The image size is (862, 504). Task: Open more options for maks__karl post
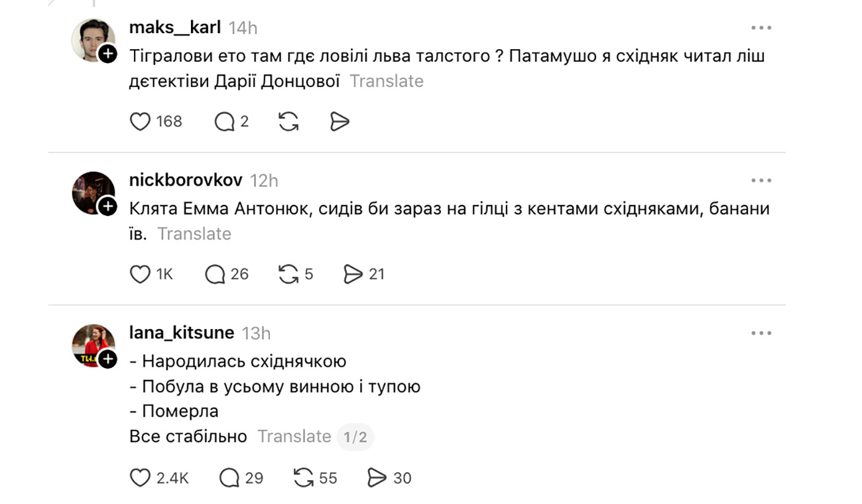coord(761,28)
